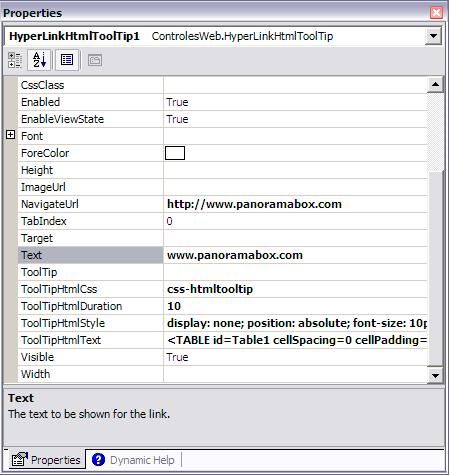
Task: Close the Properties panel
Action: coord(436,13)
